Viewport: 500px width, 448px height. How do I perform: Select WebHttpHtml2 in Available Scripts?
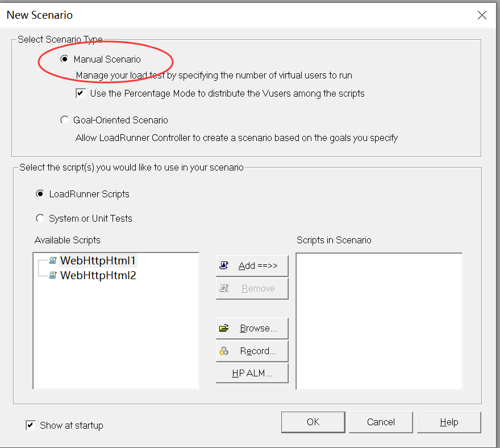coord(98,275)
